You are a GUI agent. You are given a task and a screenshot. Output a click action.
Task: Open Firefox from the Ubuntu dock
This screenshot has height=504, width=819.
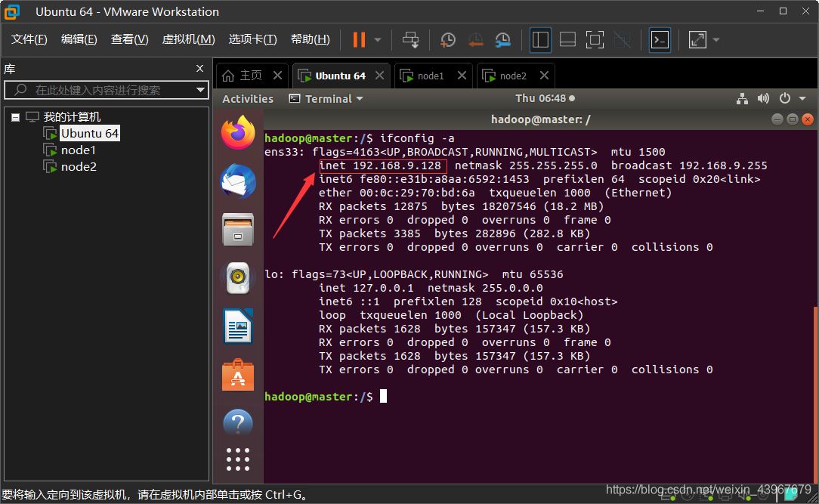[x=238, y=133]
